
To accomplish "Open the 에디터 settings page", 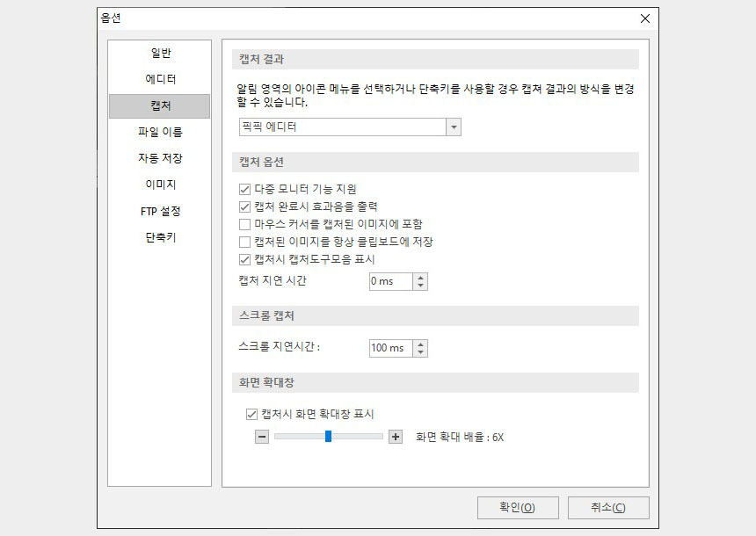I will tap(160, 79).
